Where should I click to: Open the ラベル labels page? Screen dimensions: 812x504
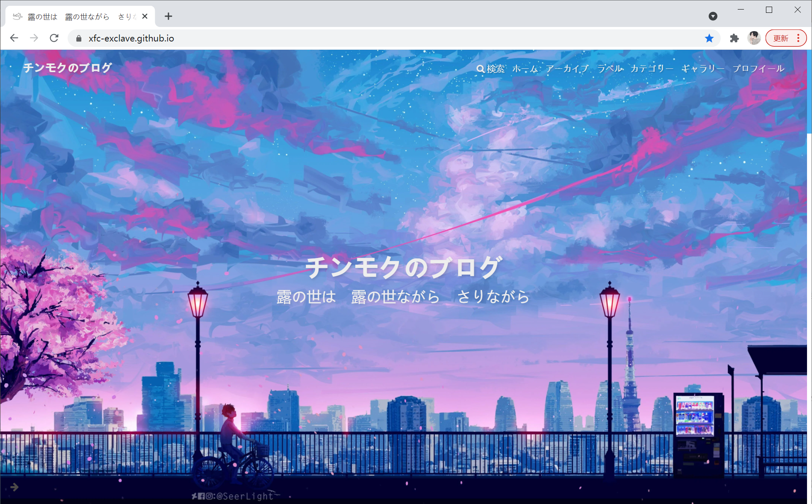610,68
